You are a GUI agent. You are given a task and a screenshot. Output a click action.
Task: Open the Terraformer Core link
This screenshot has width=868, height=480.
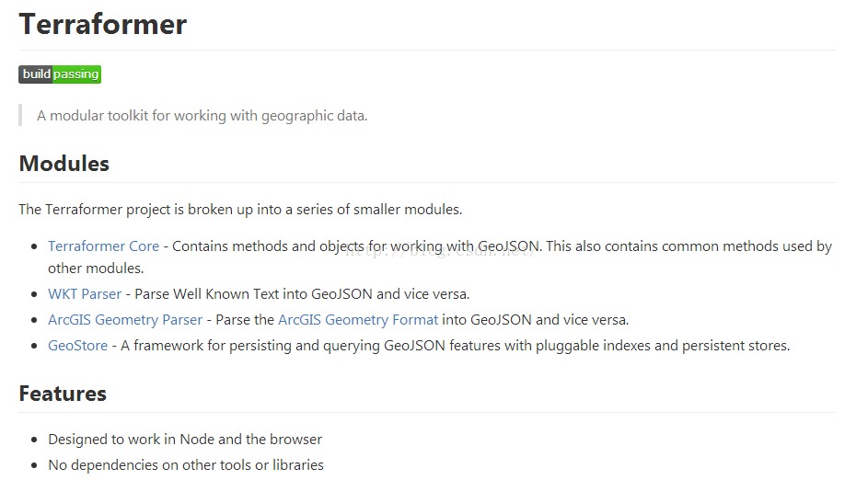(103, 246)
